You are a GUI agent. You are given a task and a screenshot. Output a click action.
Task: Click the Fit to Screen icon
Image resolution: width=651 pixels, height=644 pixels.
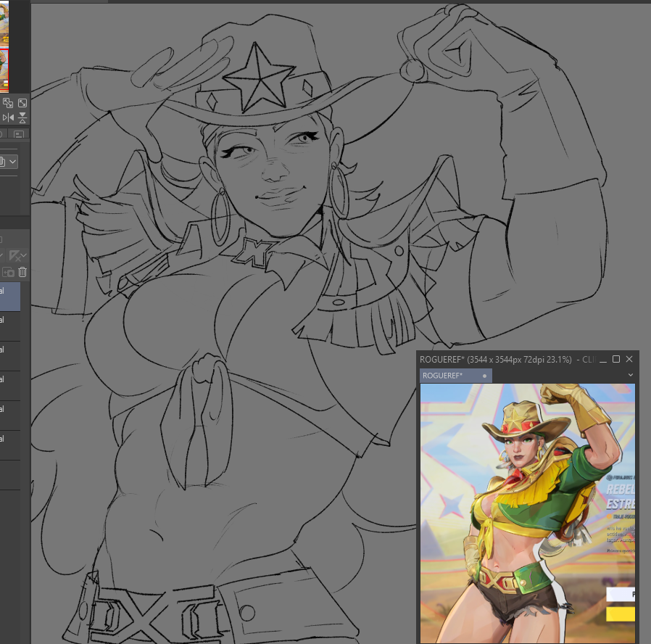point(22,102)
